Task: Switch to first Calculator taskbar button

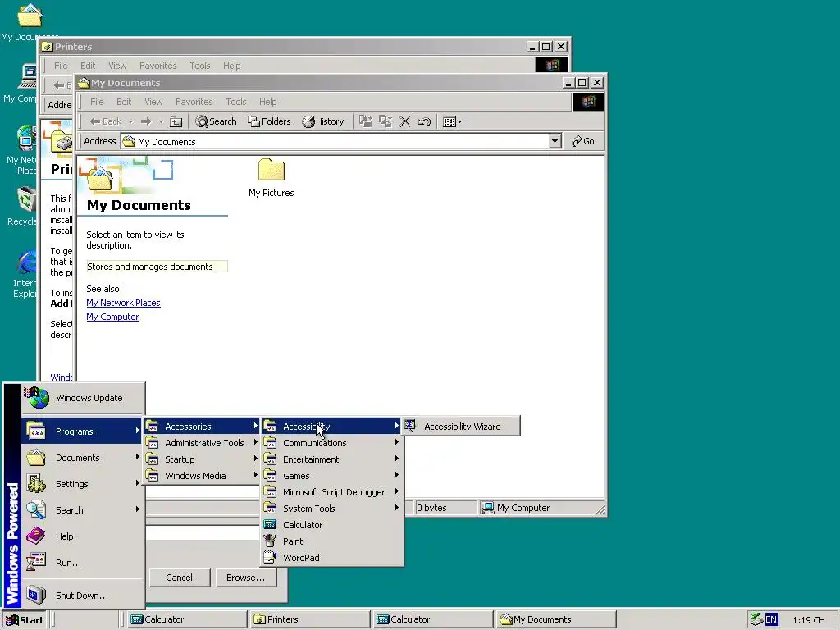Action: [185, 620]
